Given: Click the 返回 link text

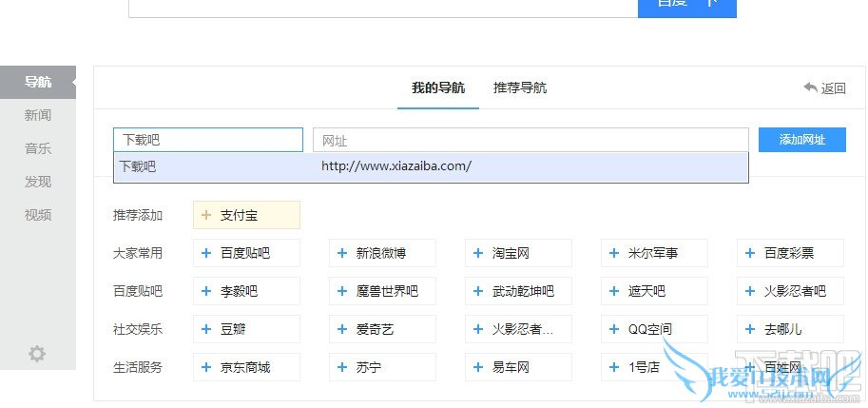Looking at the screenshot, I should click(833, 88).
